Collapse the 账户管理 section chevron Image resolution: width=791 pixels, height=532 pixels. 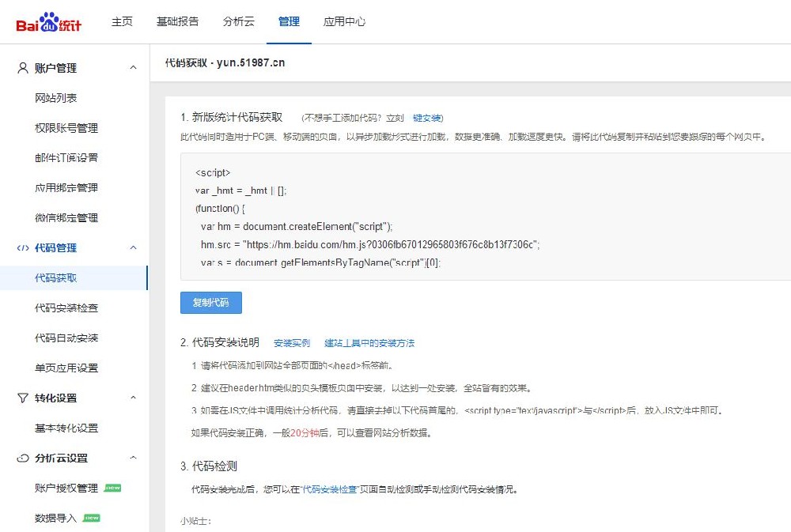coord(133,68)
